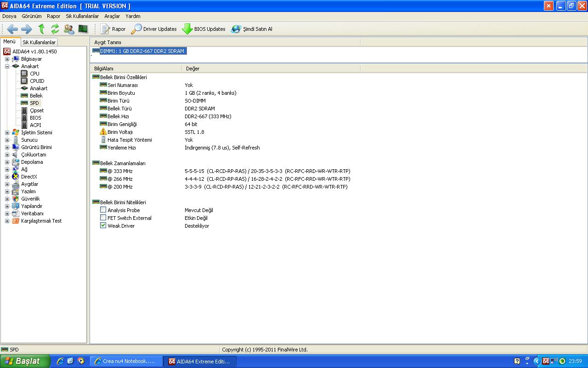Toggle the FET Switch External checkbox

tap(103, 218)
